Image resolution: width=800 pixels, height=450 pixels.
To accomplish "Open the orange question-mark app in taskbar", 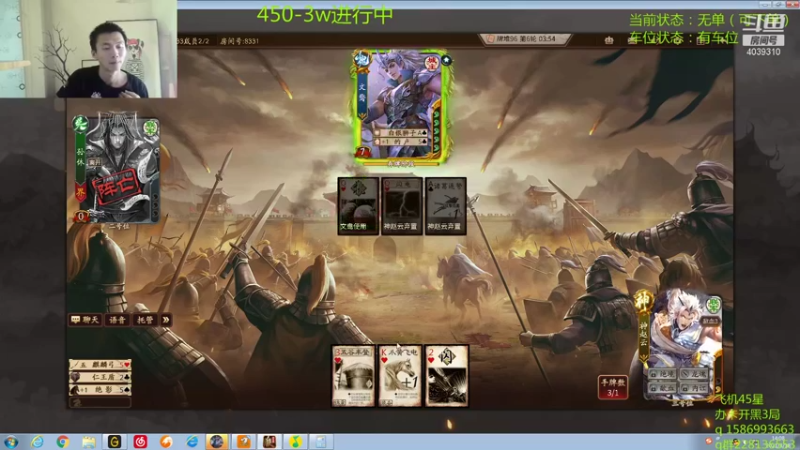I will point(243,442).
